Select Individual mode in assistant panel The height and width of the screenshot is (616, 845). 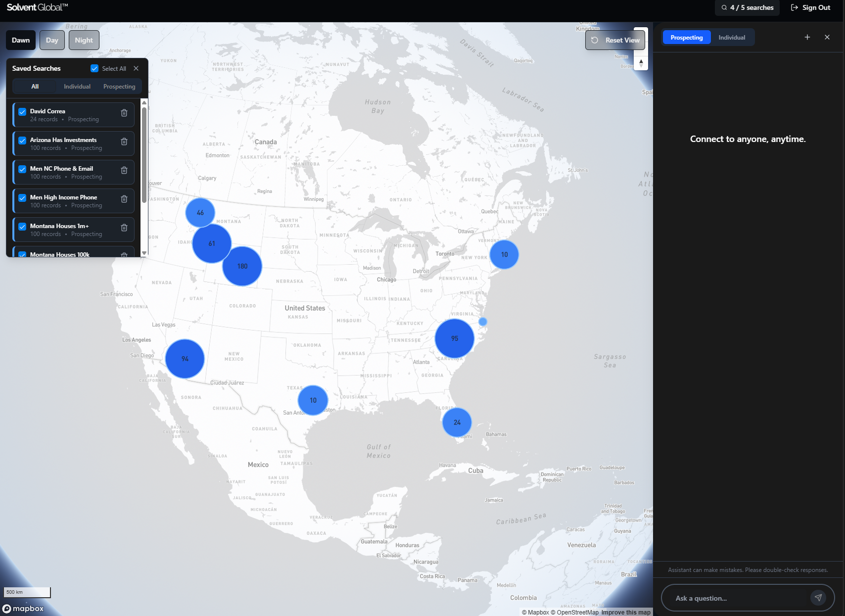(732, 38)
